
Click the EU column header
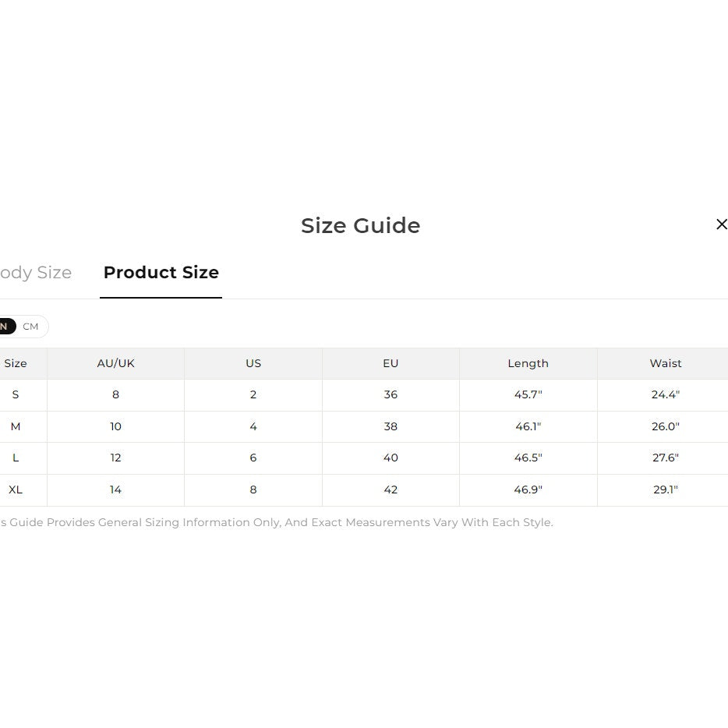point(391,363)
